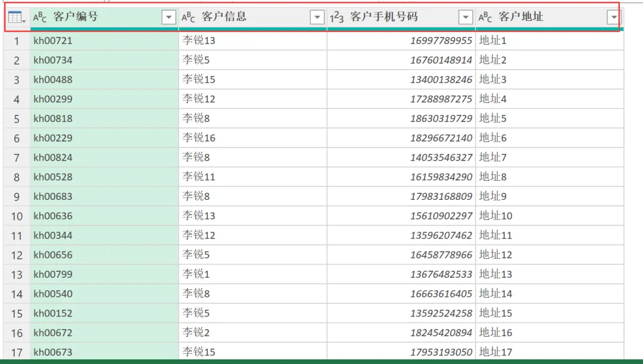Open the table menu icon in header corner
This screenshot has height=364, width=643.
tap(17, 18)
